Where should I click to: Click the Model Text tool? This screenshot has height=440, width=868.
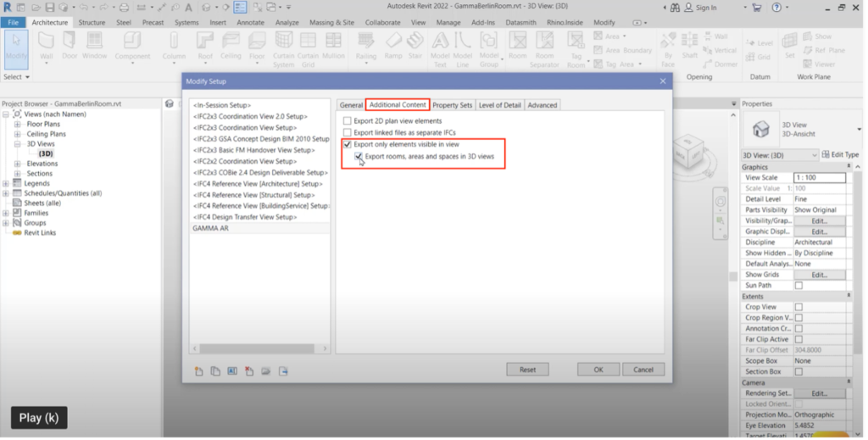click(x=440, y=49)
